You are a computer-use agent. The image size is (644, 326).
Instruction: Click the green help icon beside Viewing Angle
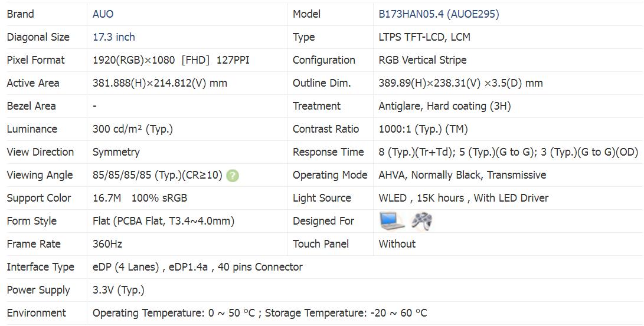[x=233, y=176]
